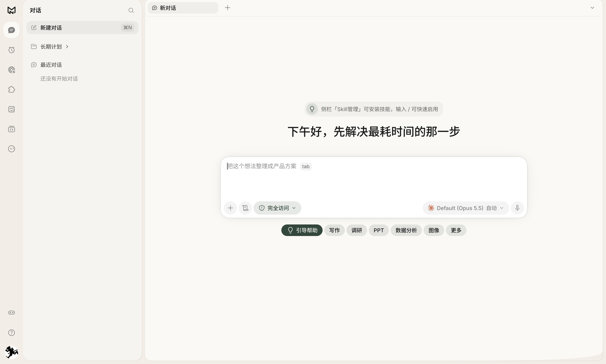
Task: Click the tab hint badge in input
Action: click(306, 166)
